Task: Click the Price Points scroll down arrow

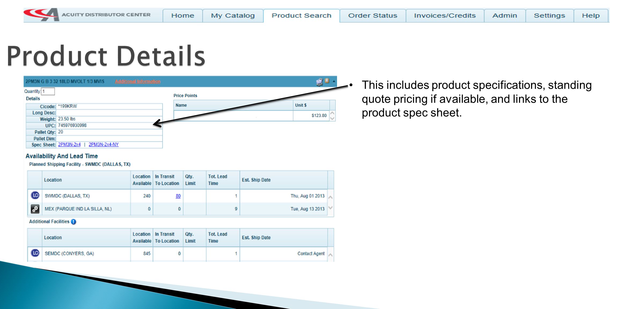Action: (332, 119)
